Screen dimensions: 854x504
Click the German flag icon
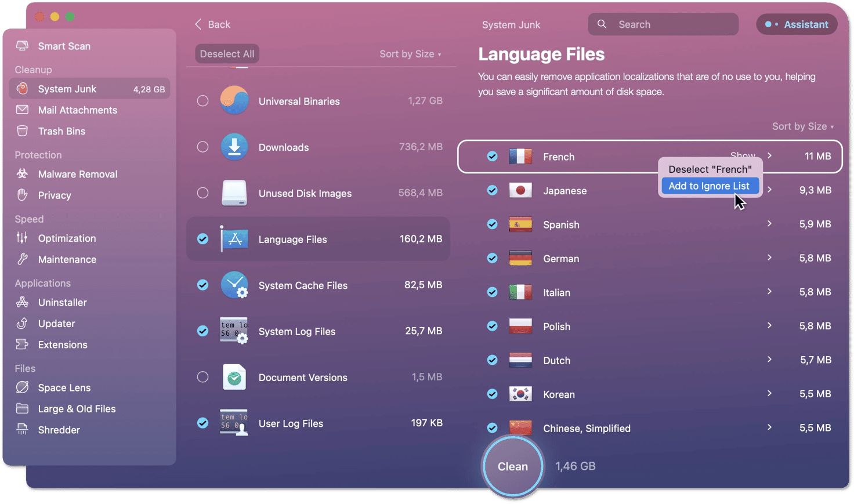click(520, 258)
